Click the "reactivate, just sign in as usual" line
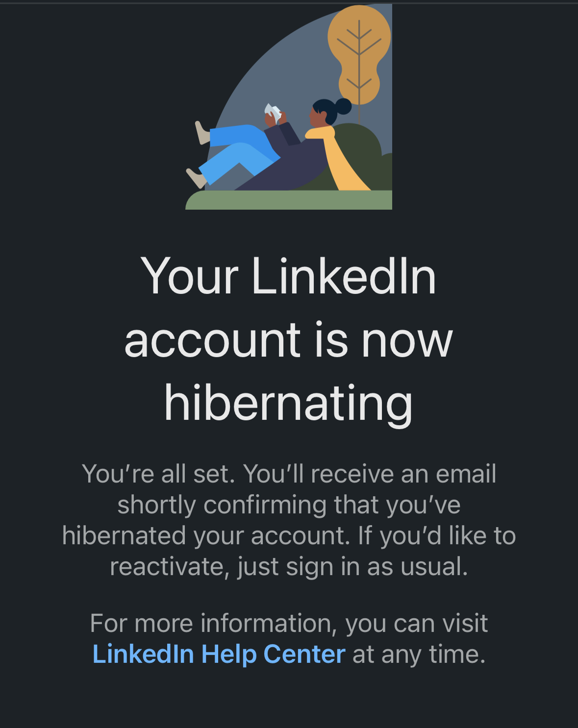 (x=289, y=567)
